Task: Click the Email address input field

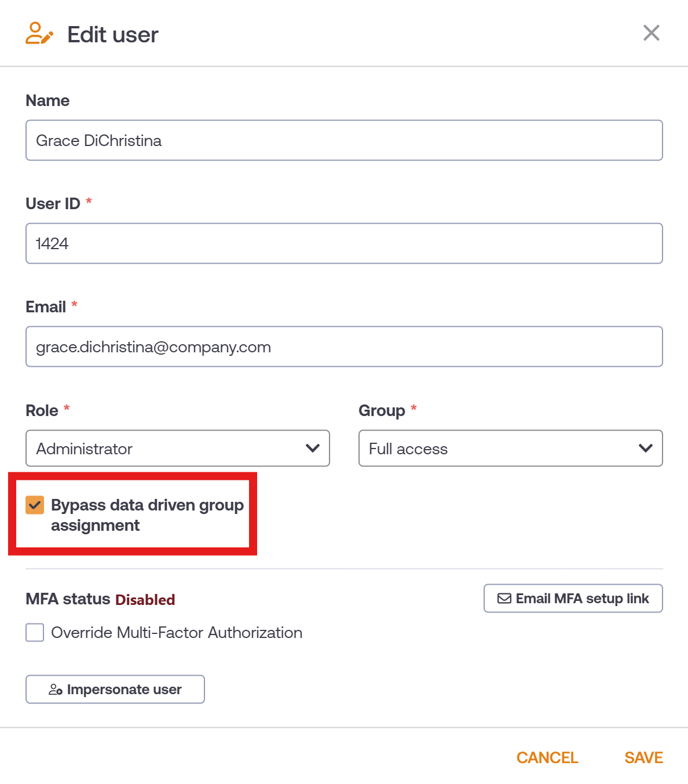Action: tap(344, 347)
